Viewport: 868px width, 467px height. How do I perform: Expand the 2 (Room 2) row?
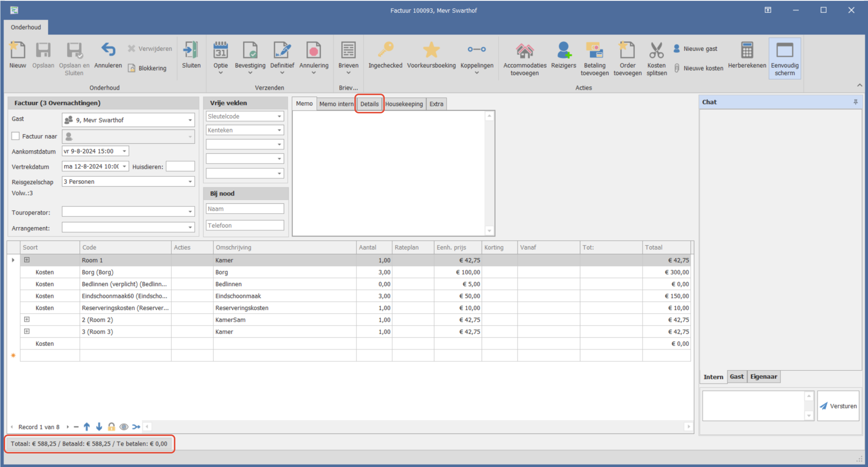[x=27, y=320]
